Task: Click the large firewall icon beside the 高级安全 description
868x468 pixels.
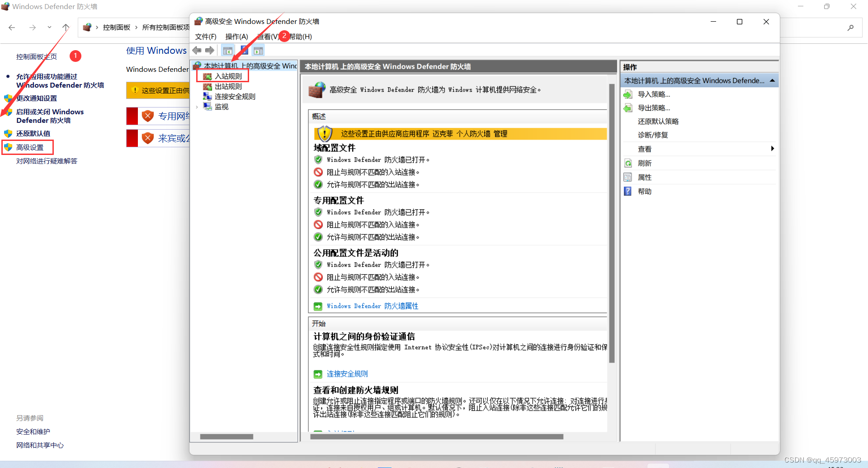Action: click(x=317, y=89)
